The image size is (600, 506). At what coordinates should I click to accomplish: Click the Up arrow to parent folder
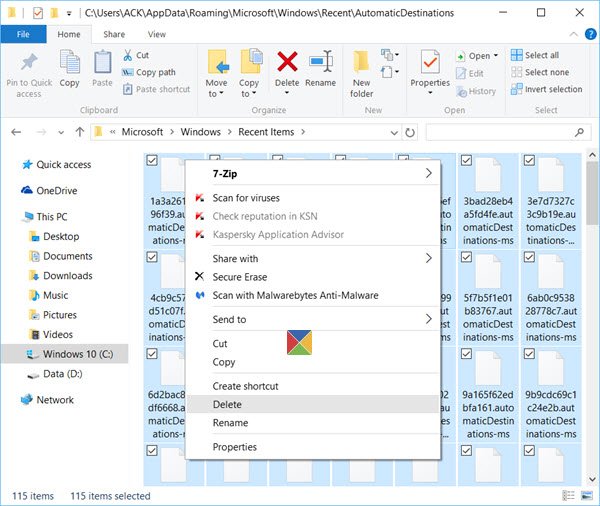80,132
